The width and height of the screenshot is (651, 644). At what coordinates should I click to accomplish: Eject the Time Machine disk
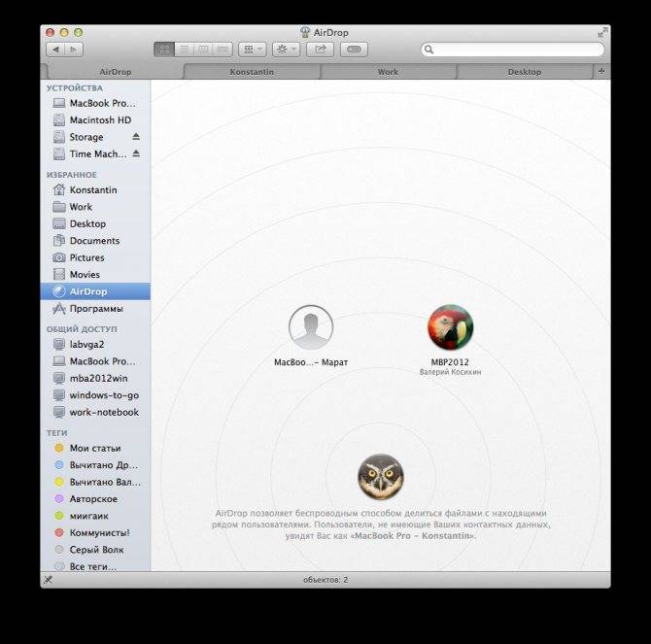pos(136,153)
